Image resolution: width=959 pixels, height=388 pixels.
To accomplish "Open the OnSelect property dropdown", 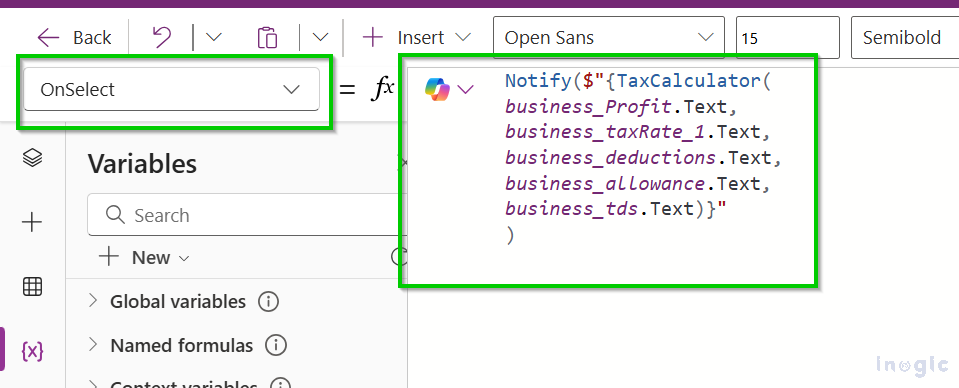I will tap(171, 89).
